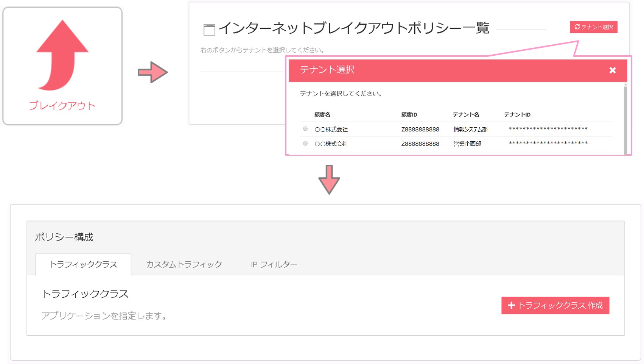Click the 顧客ID column header
644x364 pixels.
pos(409,114)
